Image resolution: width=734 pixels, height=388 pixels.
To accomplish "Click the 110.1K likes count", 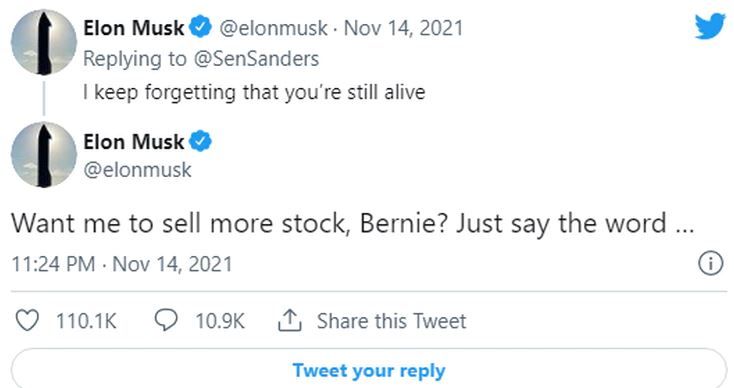I will pyautogui.click(x=86, y=321).
